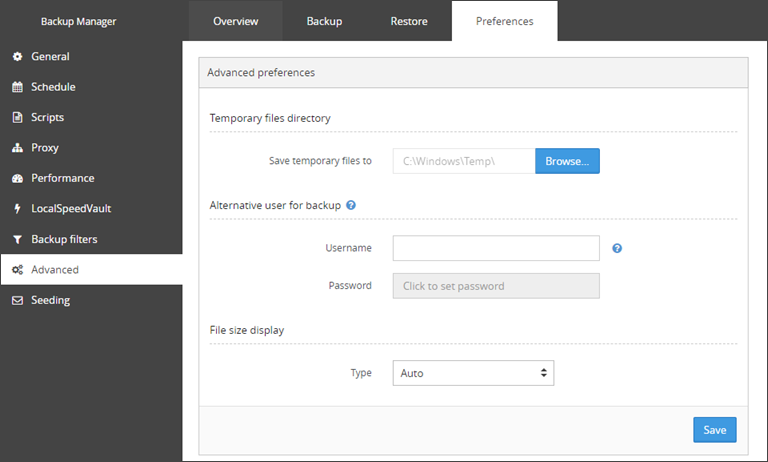Click the Backup filters funnel icon
This screenshot has width=768, height=462.
pyautogui.click(x=17, y=240)
